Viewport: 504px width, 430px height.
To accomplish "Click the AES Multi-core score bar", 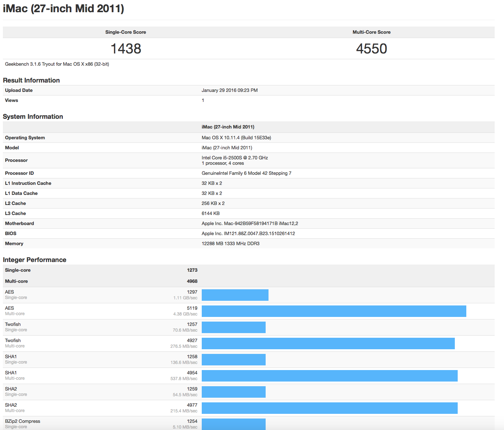I will [334, 311].
